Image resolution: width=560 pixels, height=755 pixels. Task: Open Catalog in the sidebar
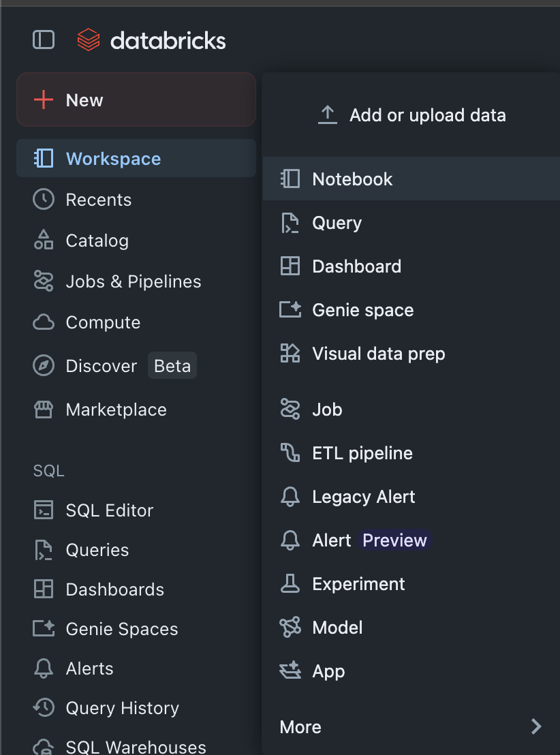click(136, 240)
